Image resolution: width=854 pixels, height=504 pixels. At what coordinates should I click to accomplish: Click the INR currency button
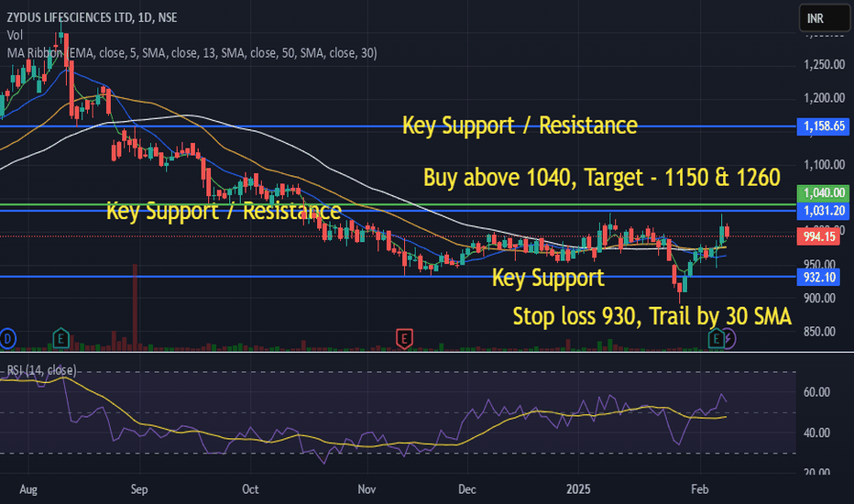click(824, 18)
